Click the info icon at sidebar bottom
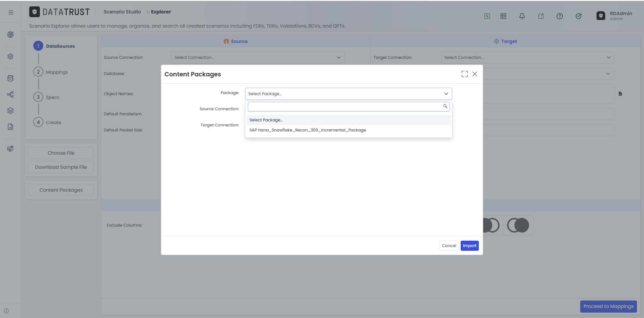 pos(6,311)
